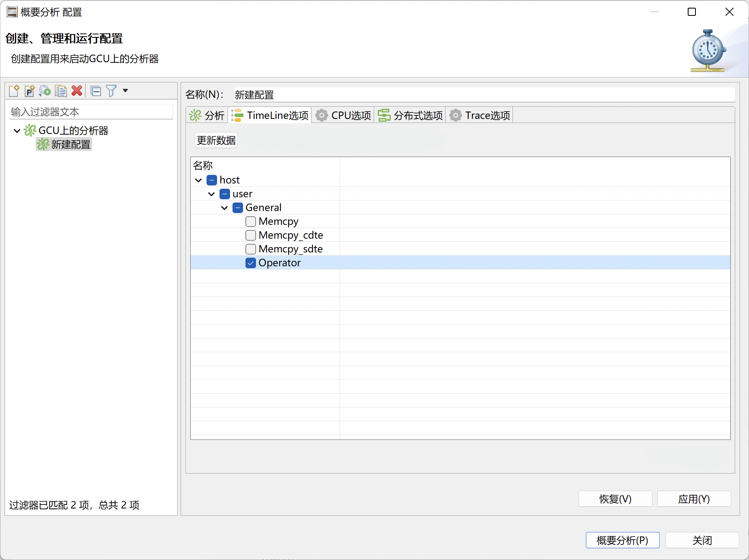Click the duplicate configuration icon

(x=61, y=90)
